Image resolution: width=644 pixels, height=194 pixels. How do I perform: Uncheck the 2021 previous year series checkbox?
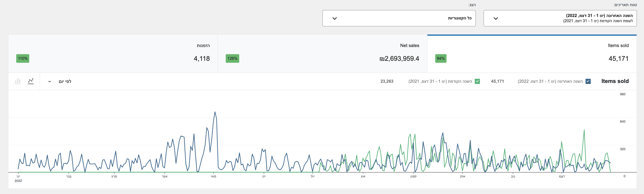(477, 81)
